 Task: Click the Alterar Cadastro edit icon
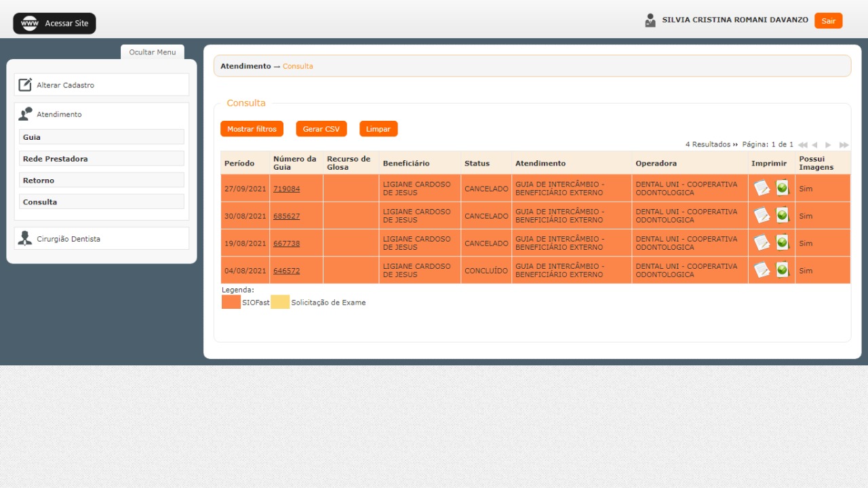pos(25,85)
